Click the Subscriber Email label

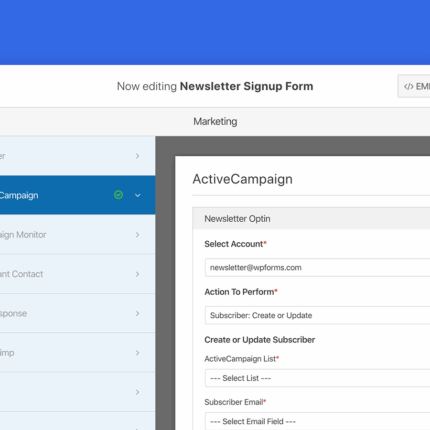tap(234, 402)
